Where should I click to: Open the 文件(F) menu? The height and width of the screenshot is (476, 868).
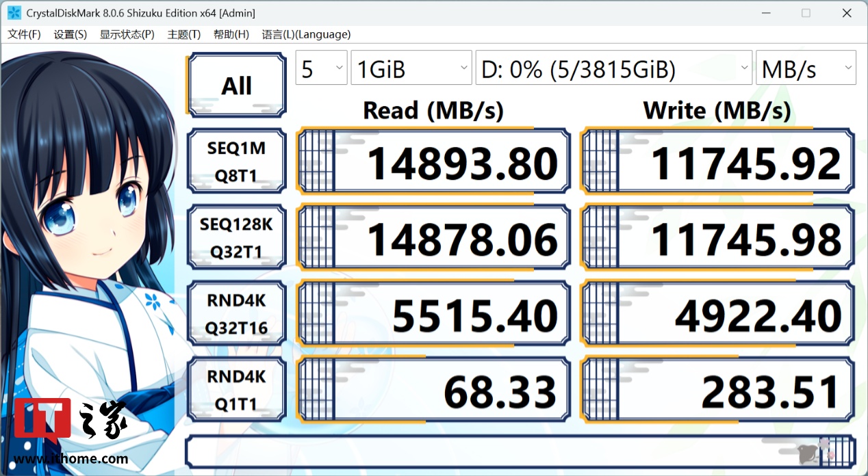24,34
